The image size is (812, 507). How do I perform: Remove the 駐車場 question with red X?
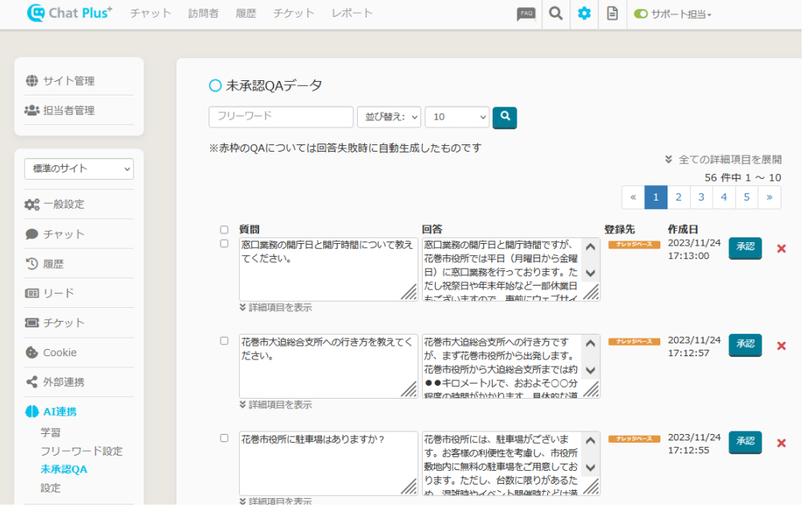[x=781, y=443]
